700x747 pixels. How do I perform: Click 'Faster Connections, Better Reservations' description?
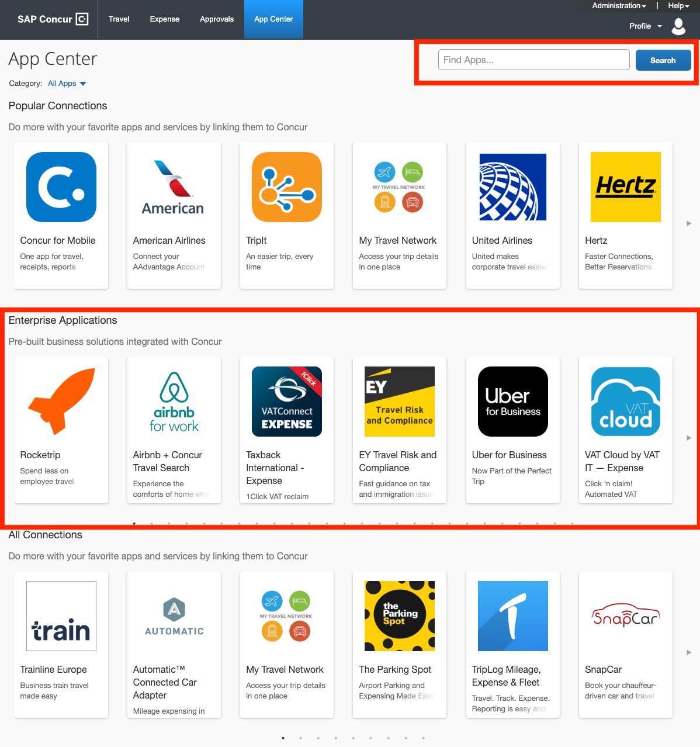(619, 262)
